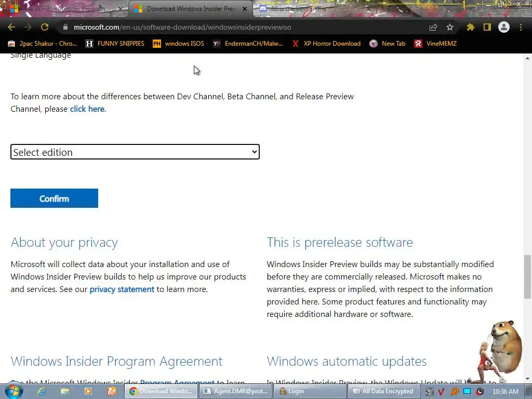
Task: Open the New Tab bookmark
Action: coord(388,44)
